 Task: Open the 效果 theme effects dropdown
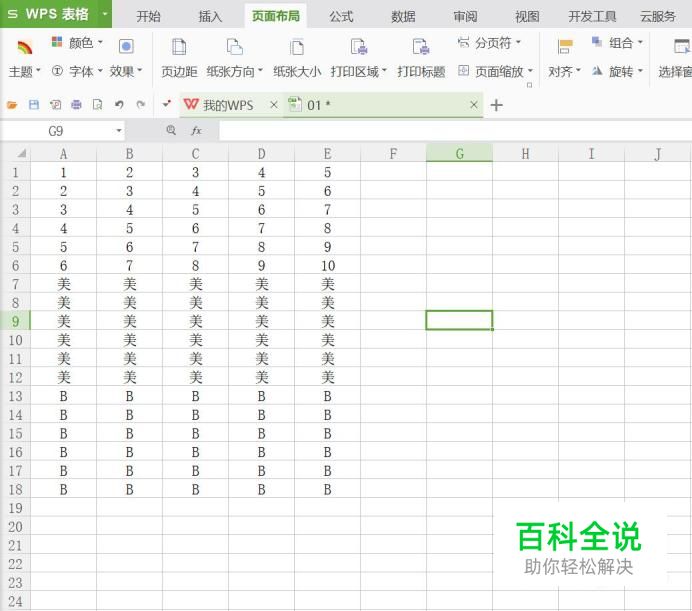[x=126, y=71]
